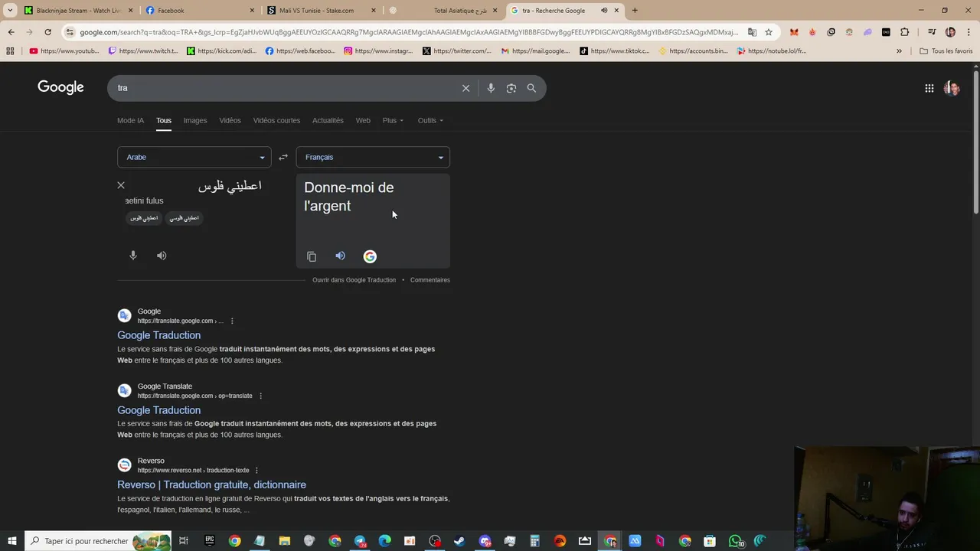The image size is (980, 551).
Task: Open more options for Reverso result
Action: pyautogui.click(x=256, y=470)
